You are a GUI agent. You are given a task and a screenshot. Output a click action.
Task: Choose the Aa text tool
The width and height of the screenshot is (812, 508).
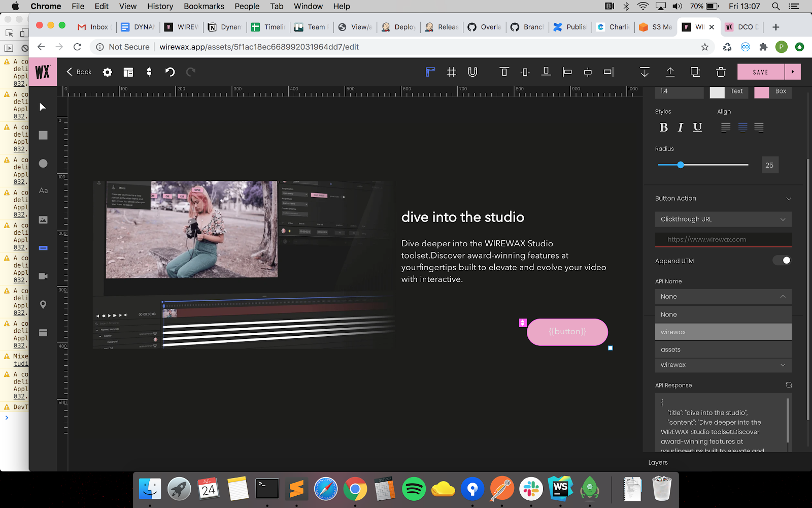(x=43, y=191)
